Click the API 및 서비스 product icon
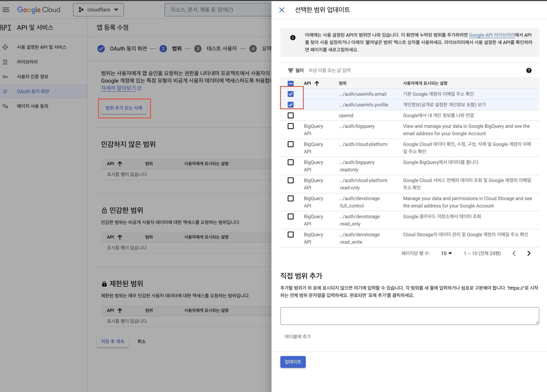This screenshot has height=392, width=547. click(x=6, y=28)
